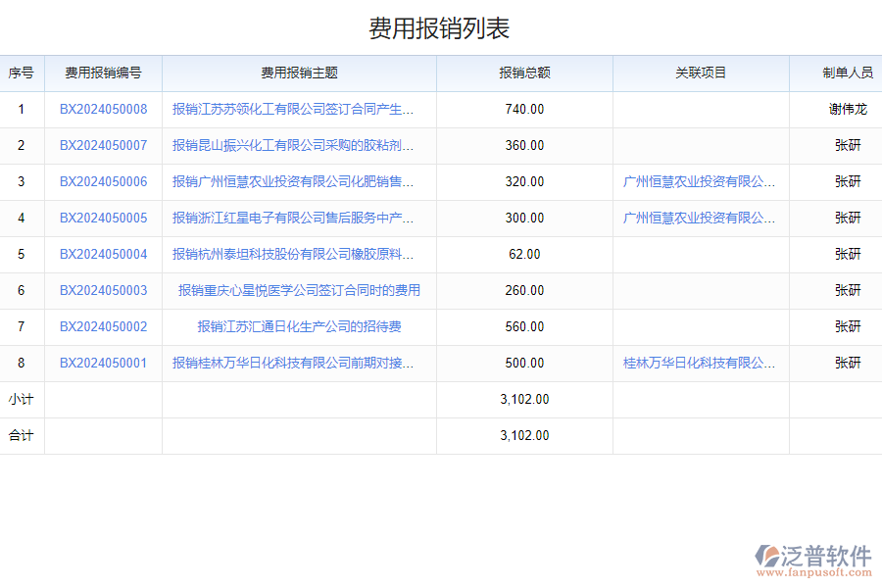The height and width of the screenshot is (588, 882).
Task: Click the 关联项目 column header
Action: [x=699, y=73]
